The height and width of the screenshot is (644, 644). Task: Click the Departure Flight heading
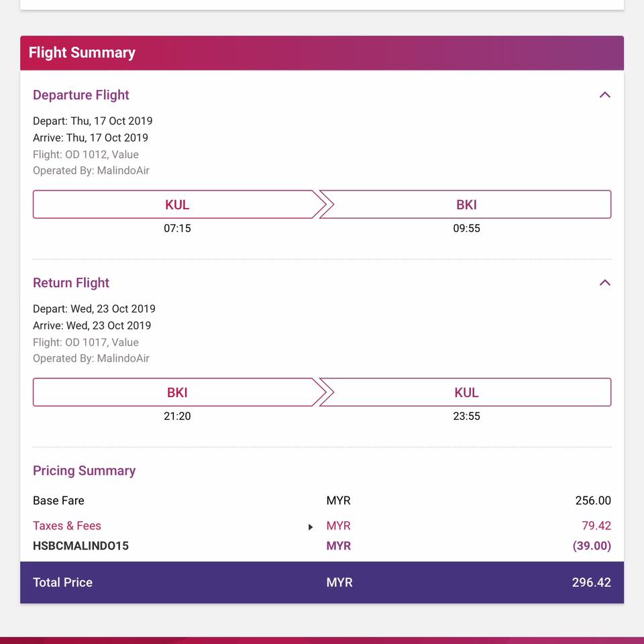[x=81, y=95]
